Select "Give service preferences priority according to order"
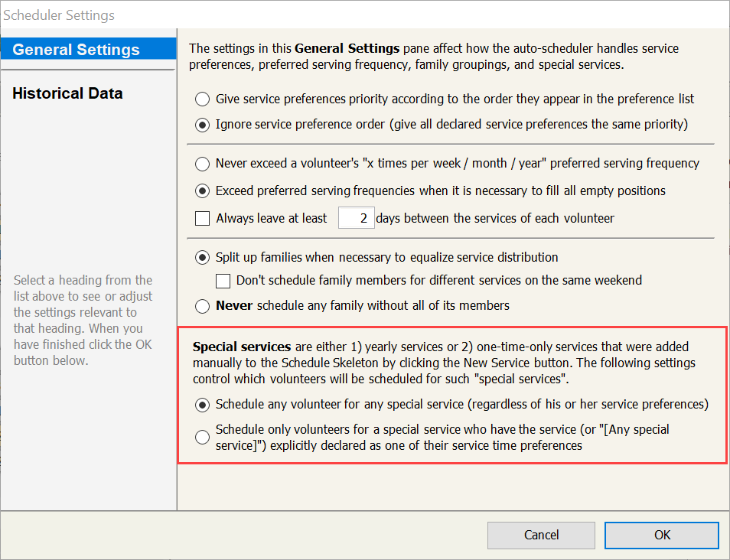 tap(202, 99)
